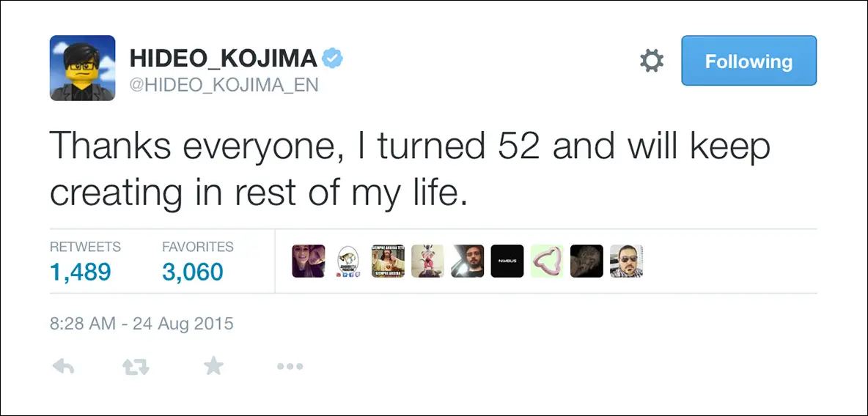Open the tweet timestamp 24 Aug 2015
Viewport: 868px width, 416px height.
(141, 323)
